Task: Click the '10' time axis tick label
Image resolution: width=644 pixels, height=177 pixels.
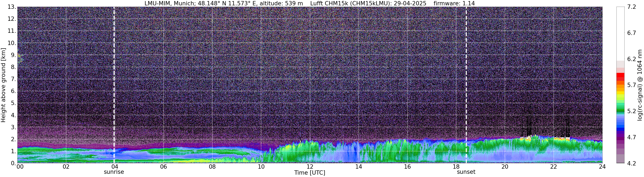Action: [261, 167]
